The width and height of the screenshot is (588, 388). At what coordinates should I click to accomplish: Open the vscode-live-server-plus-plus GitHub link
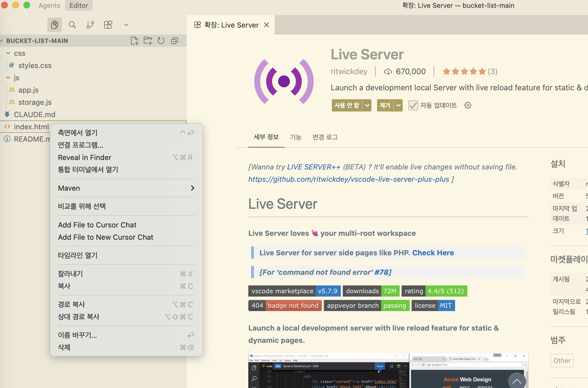(x=349, y=179)
